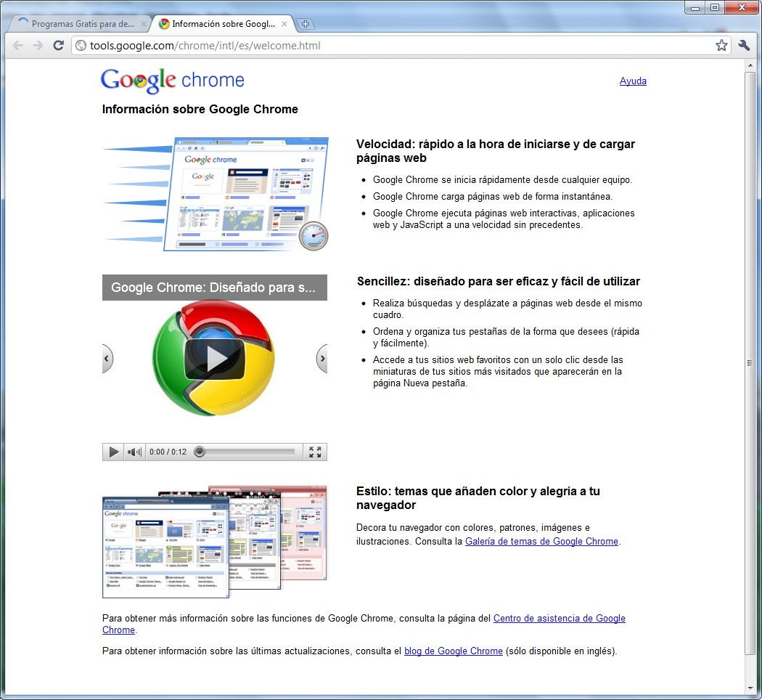The image size is (762, 700).
Task: Click the page scrollbar down arrow
Action: pos(750,688)
